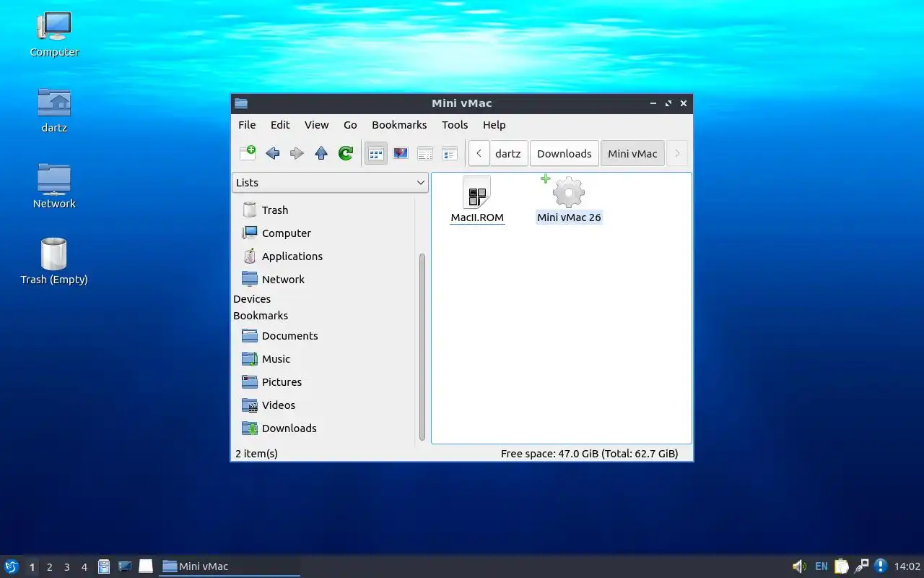Click the 14:02 panel clock
Viewport: 924px width, 578px height.
click(x=907, y=566)
